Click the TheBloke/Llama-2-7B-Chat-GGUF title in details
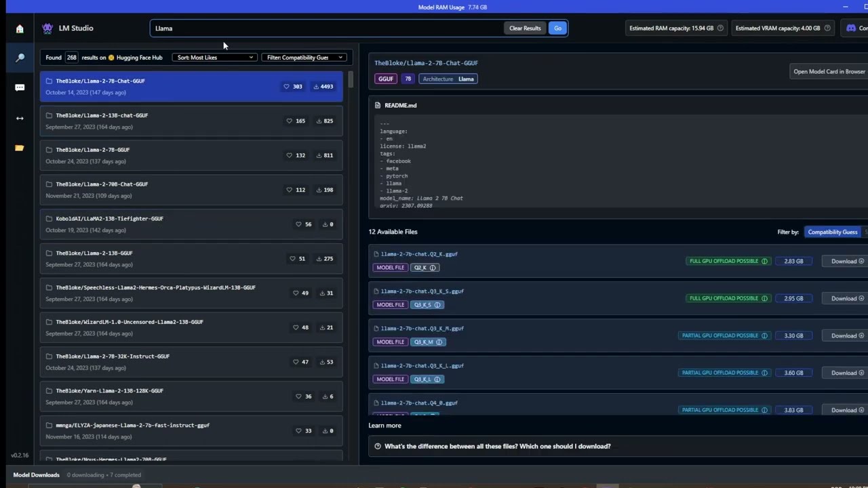 (426, 63)
